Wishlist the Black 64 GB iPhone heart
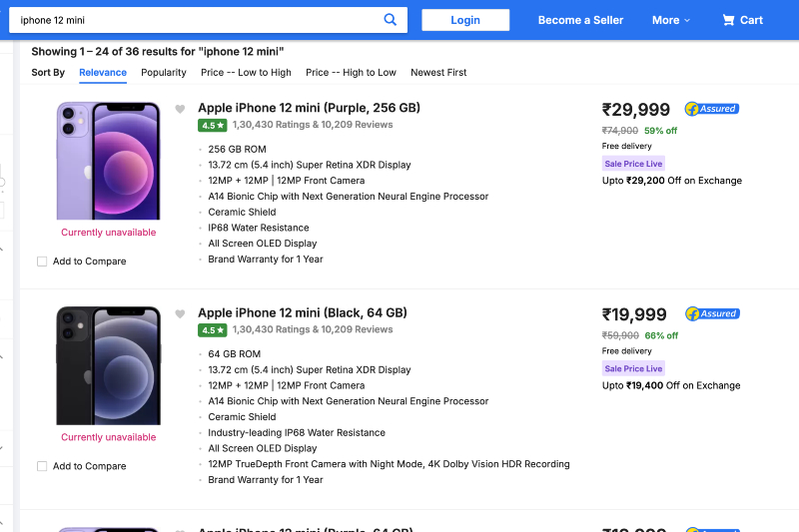Viewport: 799px width, 532px height. tap(180, 314)
